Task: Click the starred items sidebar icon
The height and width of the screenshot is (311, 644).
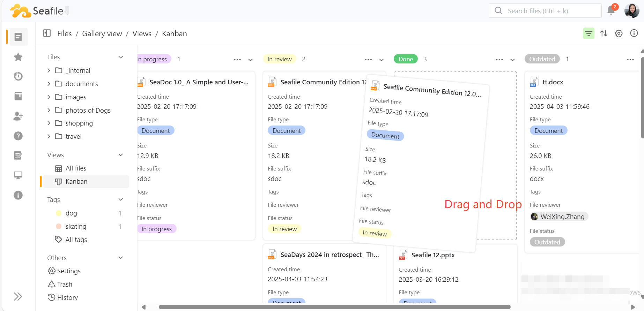Action: (x=18, y=57)
